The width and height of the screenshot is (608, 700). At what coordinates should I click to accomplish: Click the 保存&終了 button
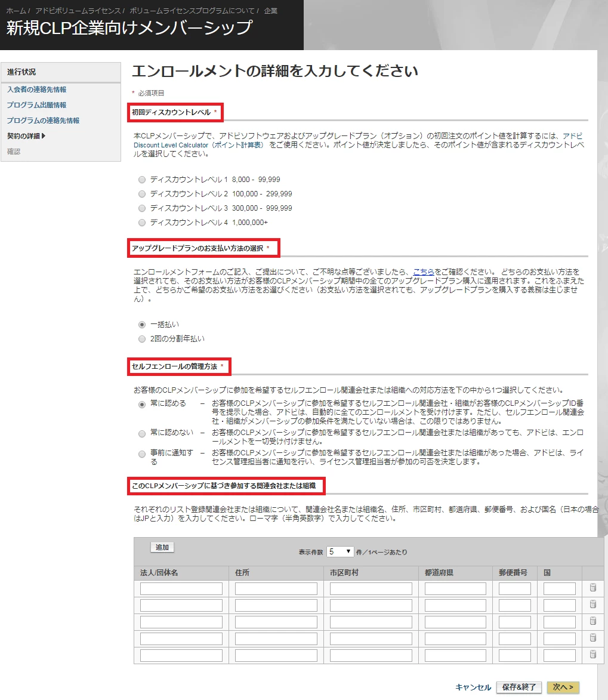[x=519, y=687]
